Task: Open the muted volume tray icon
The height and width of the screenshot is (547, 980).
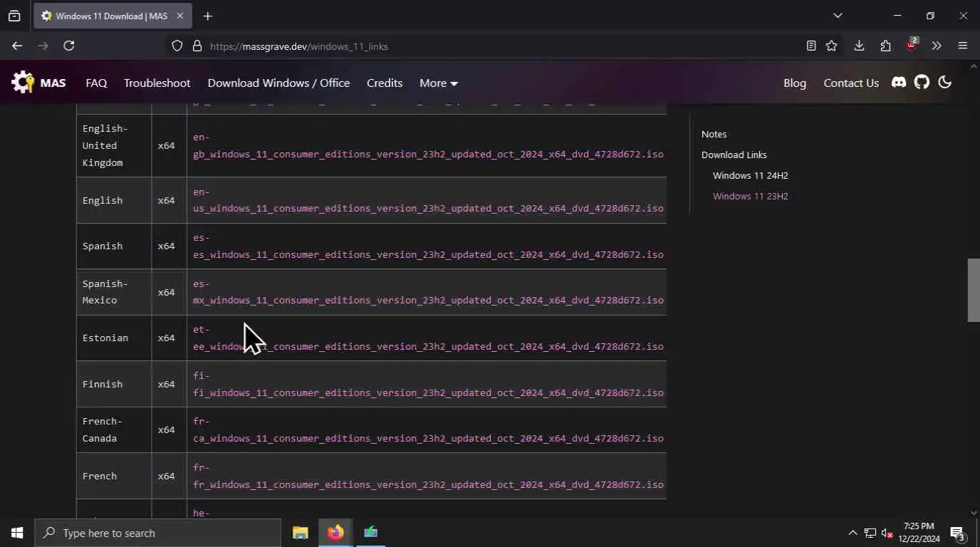Action: coord(887,533)
